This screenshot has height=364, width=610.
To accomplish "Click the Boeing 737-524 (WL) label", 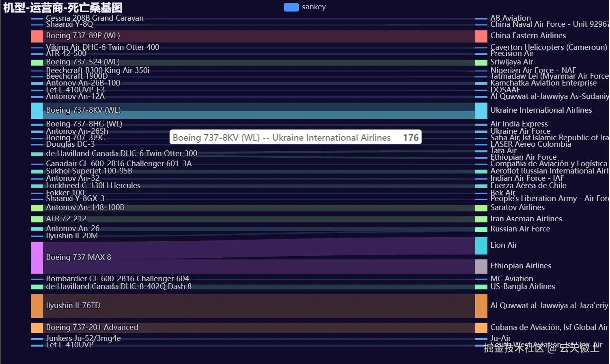I will (83, 62).
